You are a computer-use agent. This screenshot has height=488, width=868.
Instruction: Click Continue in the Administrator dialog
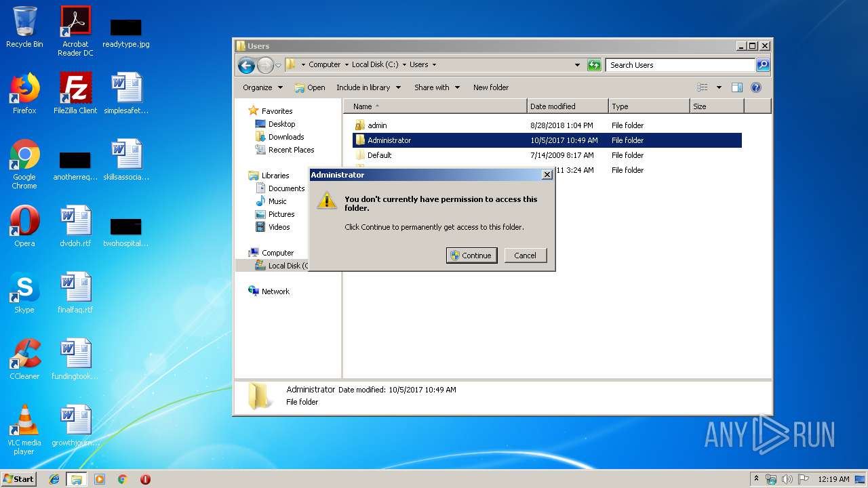pyautogui.click(x=471, y=256)
